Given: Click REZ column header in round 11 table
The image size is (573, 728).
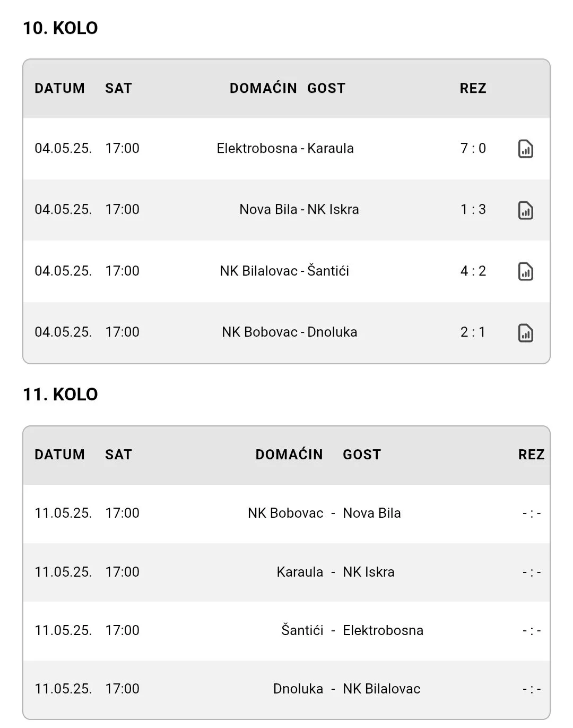Looking at the screenshot, I should [531, 455].
